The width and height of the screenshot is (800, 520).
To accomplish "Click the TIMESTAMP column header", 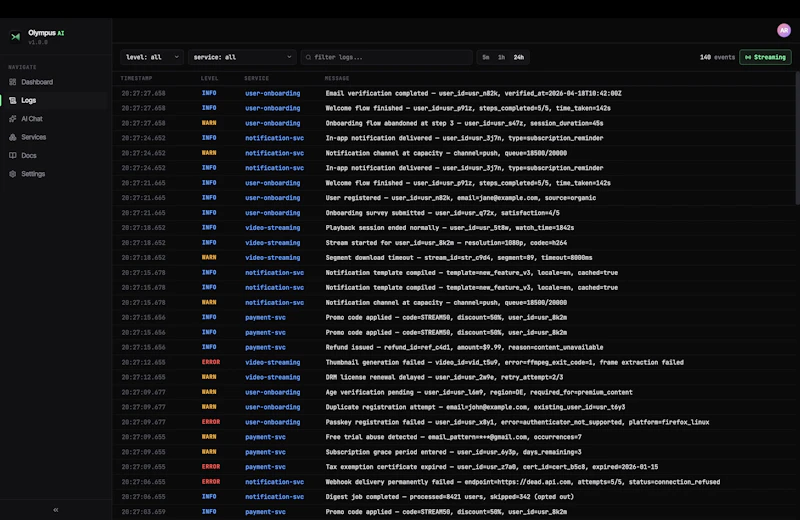I will 136,78.
